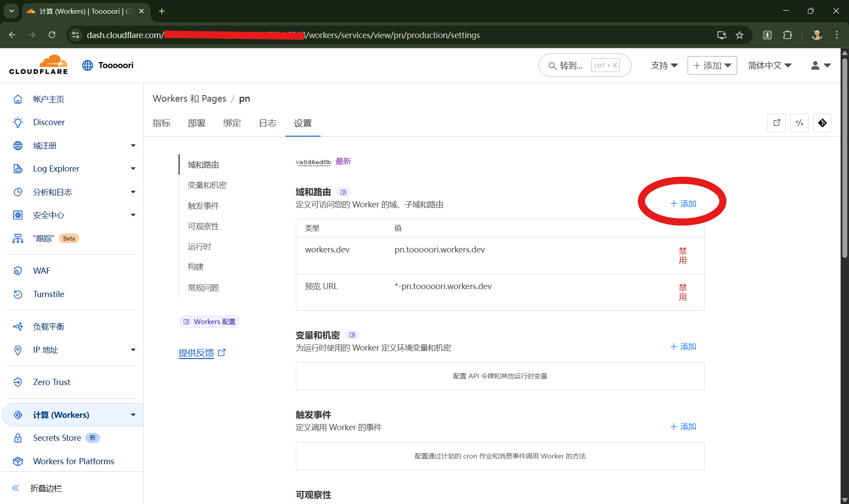
Task: Click the bookmark star icon in address bar
Action: [x=739, y=35]
